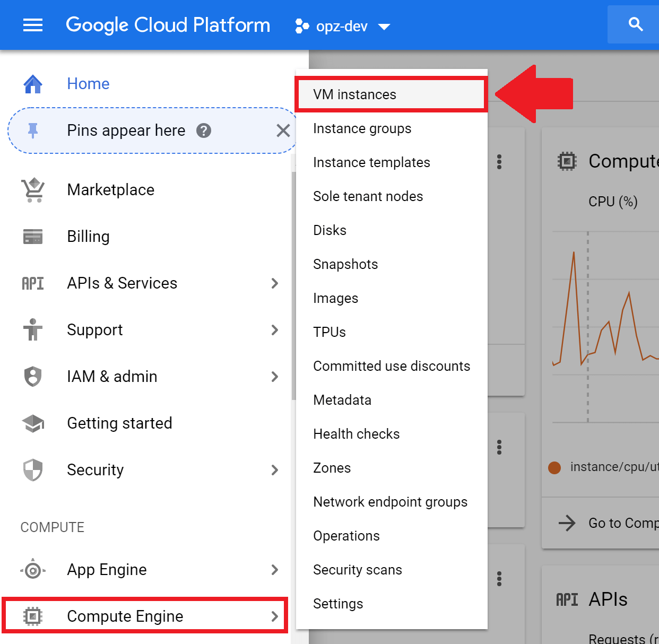659x644 pixels.
Task: Open Instance templates
Action: (x=392, y=162)
